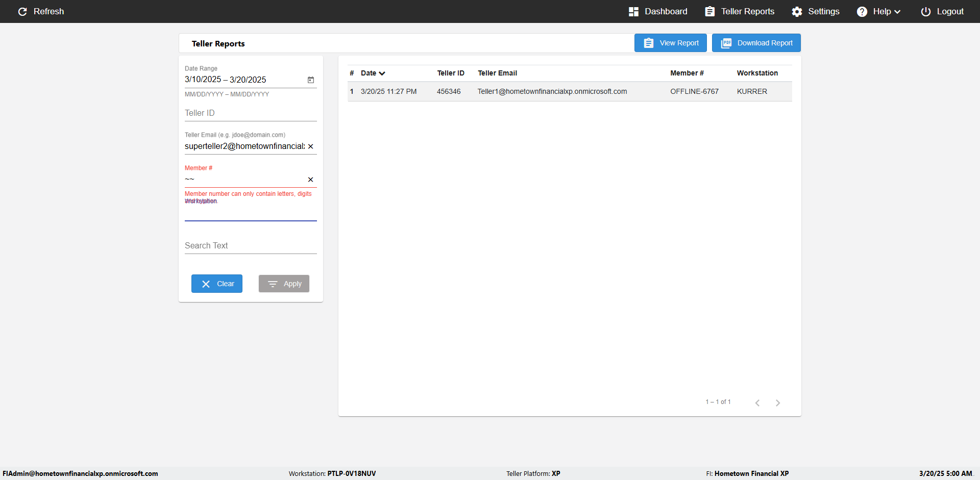980x480 pixels.
Task: Click the Help question mark icon
Action: point(862,12)
